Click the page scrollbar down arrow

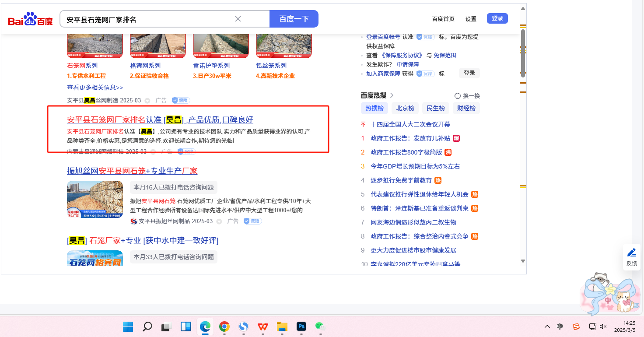point(523,261)
